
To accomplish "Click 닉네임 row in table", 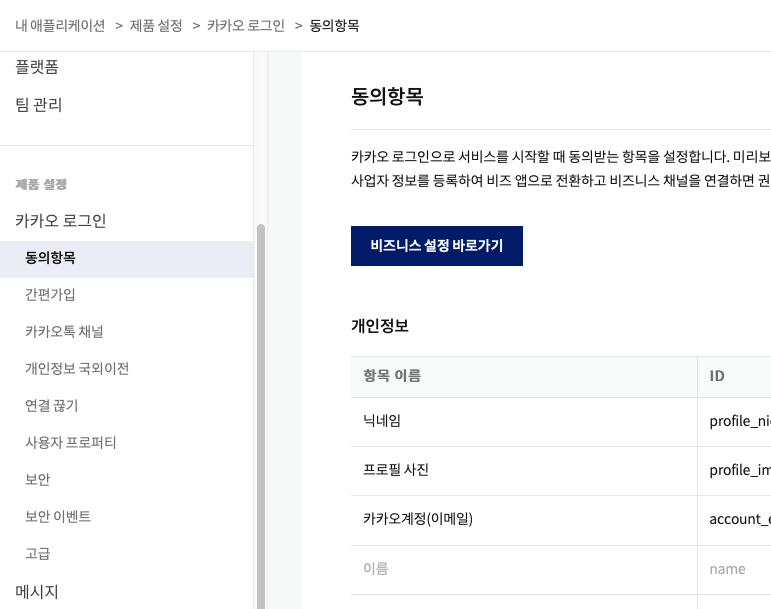I will pyautogui.click(x=561, y=422).
